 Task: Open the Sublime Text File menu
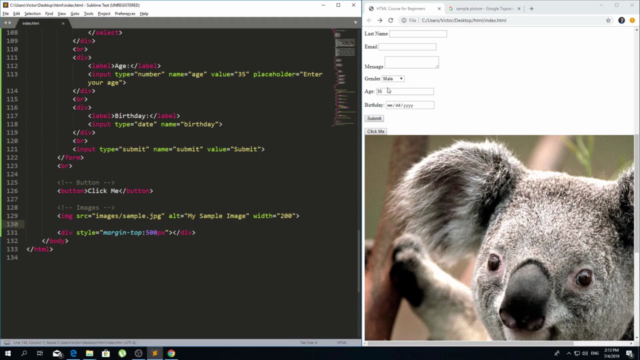click(x=6, y=13)
